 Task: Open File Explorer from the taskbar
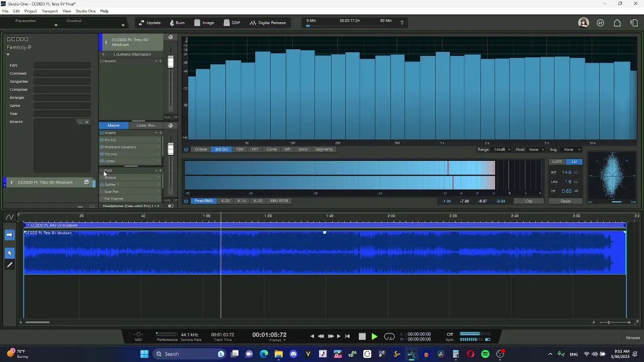(279, 354)
